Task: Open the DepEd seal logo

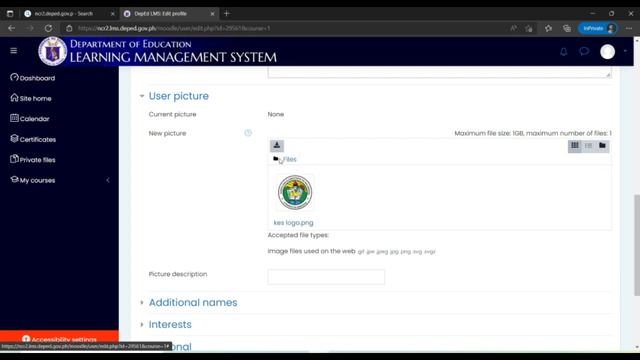Action: (53, 51)
